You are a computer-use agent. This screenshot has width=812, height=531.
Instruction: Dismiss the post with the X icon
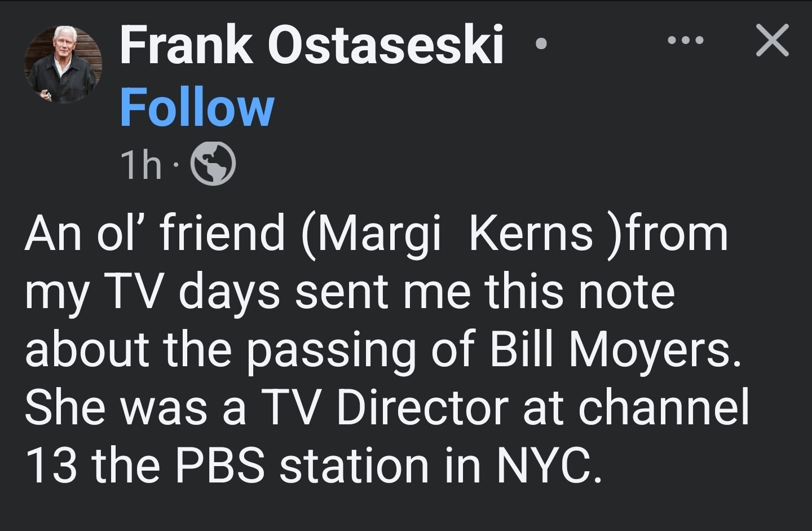coord(772,41)
